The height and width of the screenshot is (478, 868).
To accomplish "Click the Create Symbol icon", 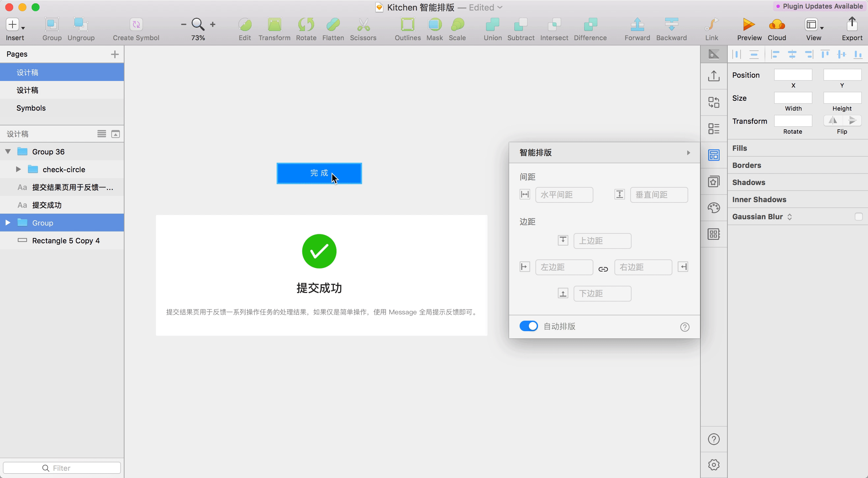I will pyautogui.click(x=136, y=25).
